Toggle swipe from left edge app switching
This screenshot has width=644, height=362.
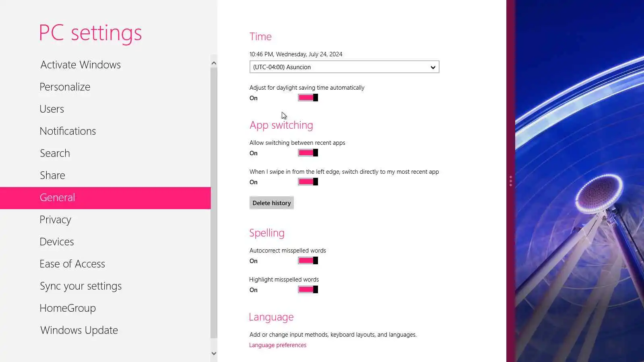pyautogui.click(x=308, y=182)
